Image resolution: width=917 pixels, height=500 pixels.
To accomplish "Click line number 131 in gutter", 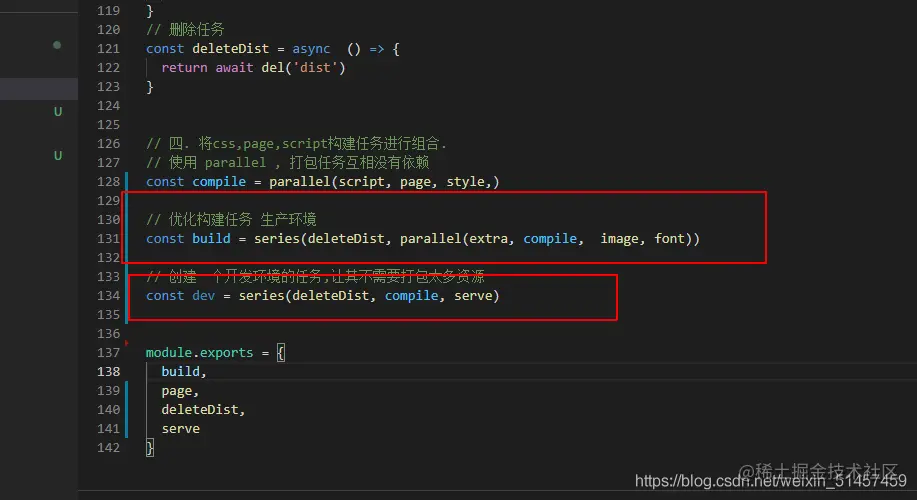I will click(108, 239).
